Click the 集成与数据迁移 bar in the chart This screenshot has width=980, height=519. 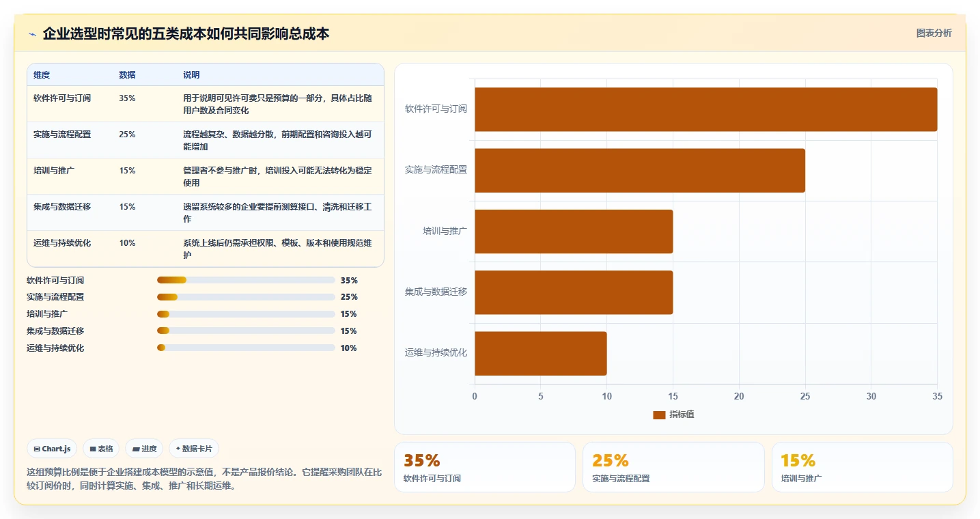(574, 292)
